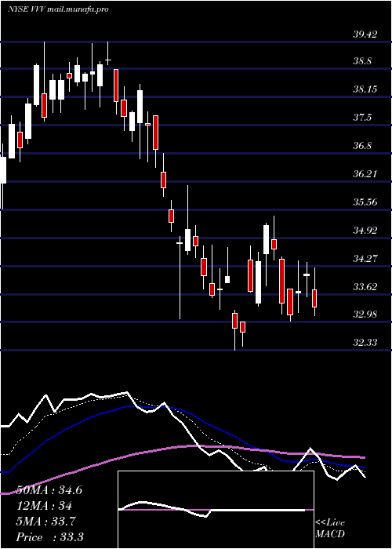Select the 36.21 price level label
This screenshot has height=549, width=392.
[365, 173]
